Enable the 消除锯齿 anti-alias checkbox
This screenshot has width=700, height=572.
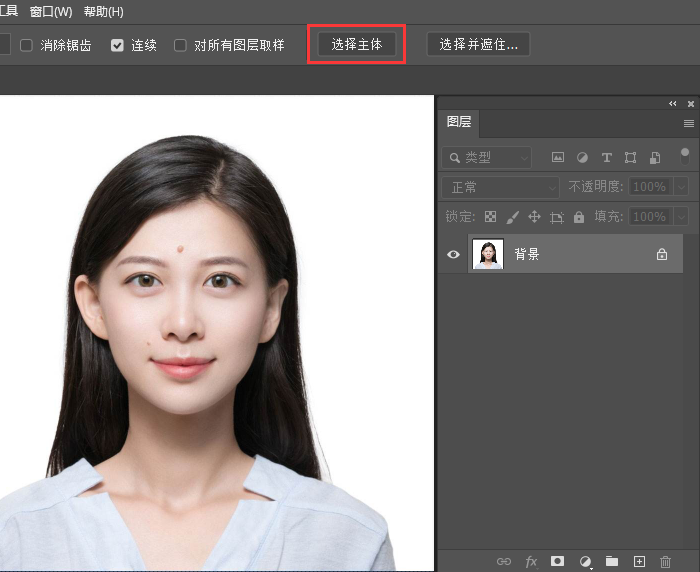27,45
